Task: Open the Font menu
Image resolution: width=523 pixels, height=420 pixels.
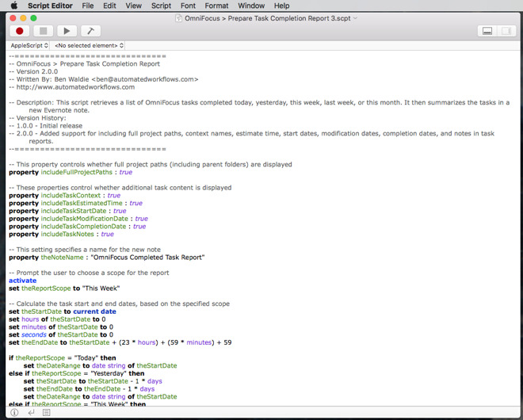Action: (188, 6)
